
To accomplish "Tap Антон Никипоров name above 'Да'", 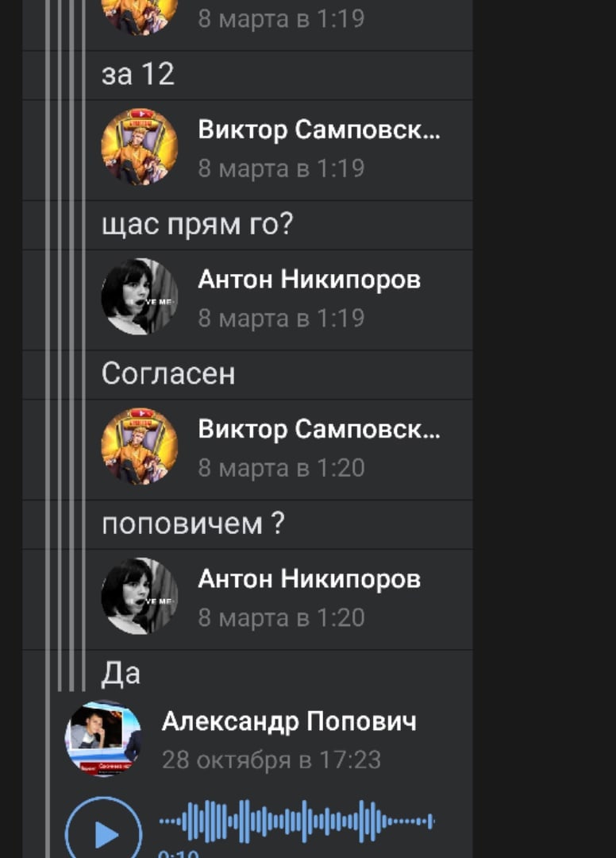I will coord(310,579).
